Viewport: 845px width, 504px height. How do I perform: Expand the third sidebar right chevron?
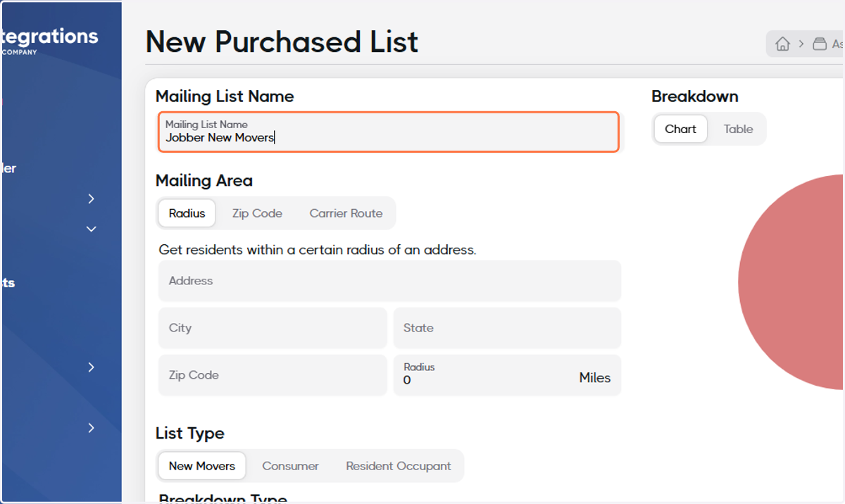click(91, 367)
